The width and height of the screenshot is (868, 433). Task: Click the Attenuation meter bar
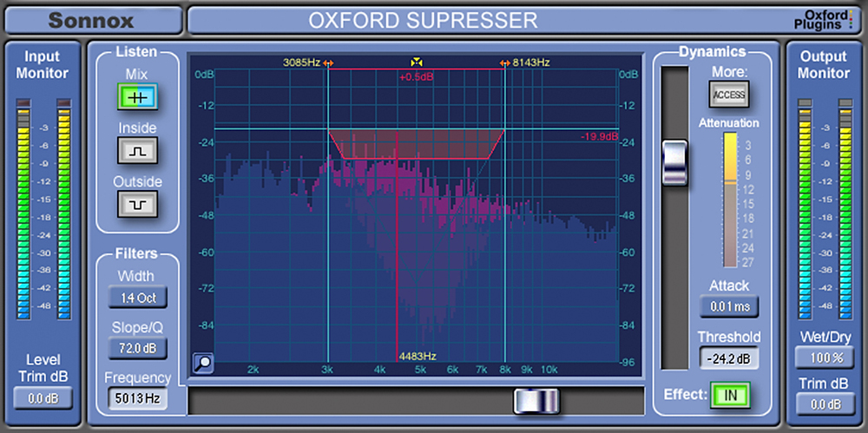point(731,200)
